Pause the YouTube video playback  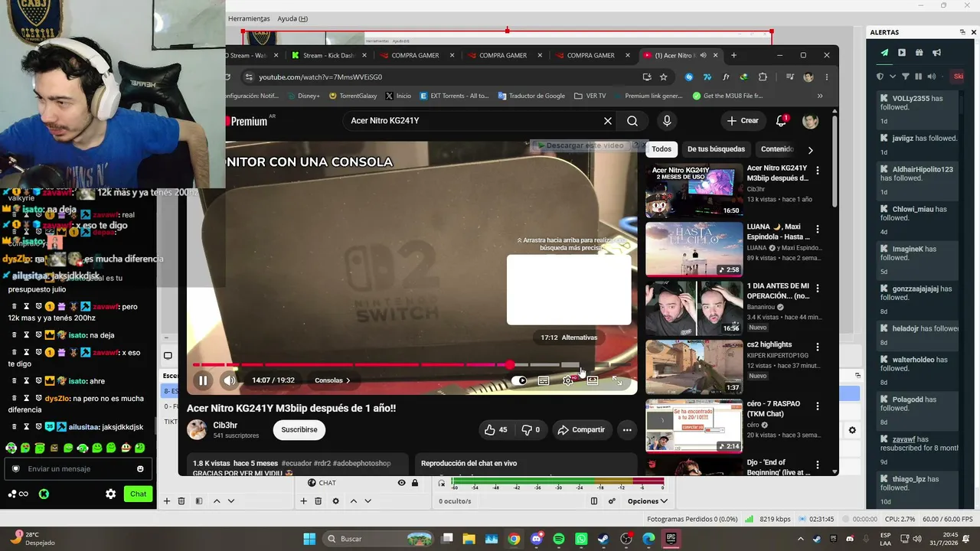pos(203,380)
